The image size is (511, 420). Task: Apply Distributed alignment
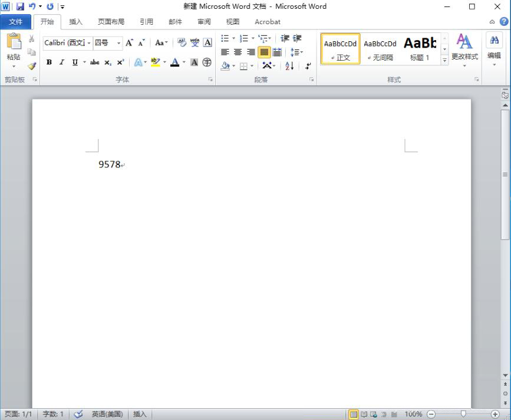coord(277,52)
